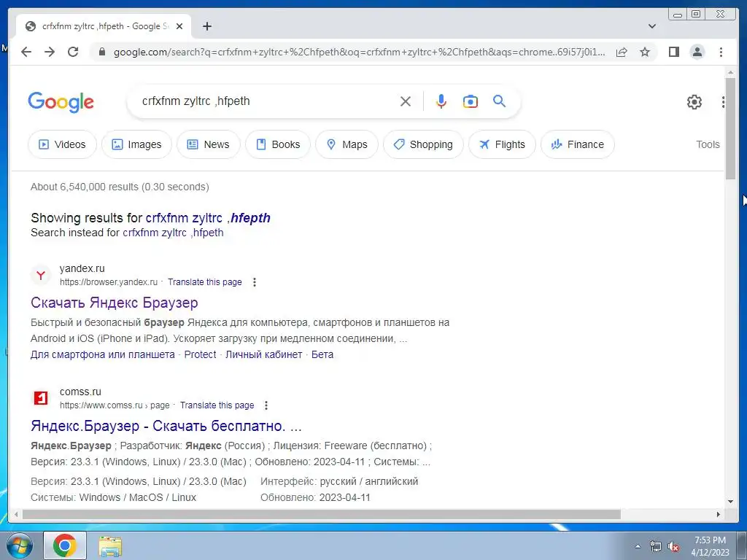Click the comss.ru favicon
The image size is (747, 560).
[41, 398]
